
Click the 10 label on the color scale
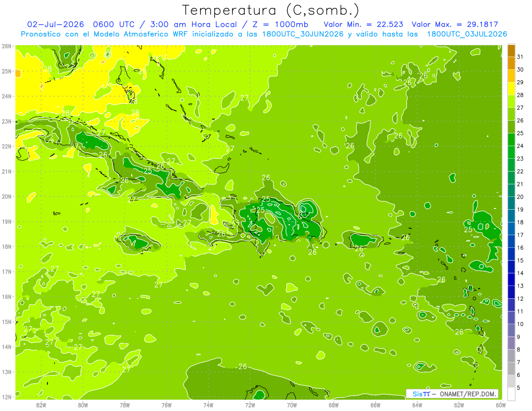pyautogui.click(x=520, y=324)
